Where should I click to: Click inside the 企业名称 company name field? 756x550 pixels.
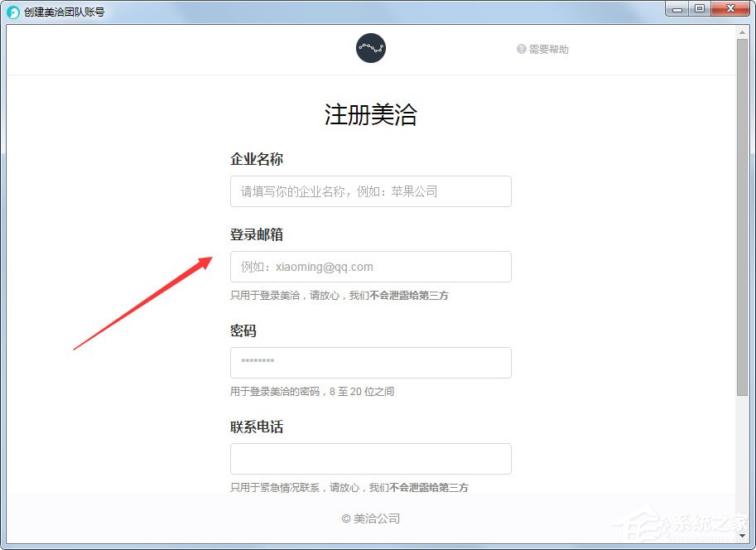(x=370, y=191)
